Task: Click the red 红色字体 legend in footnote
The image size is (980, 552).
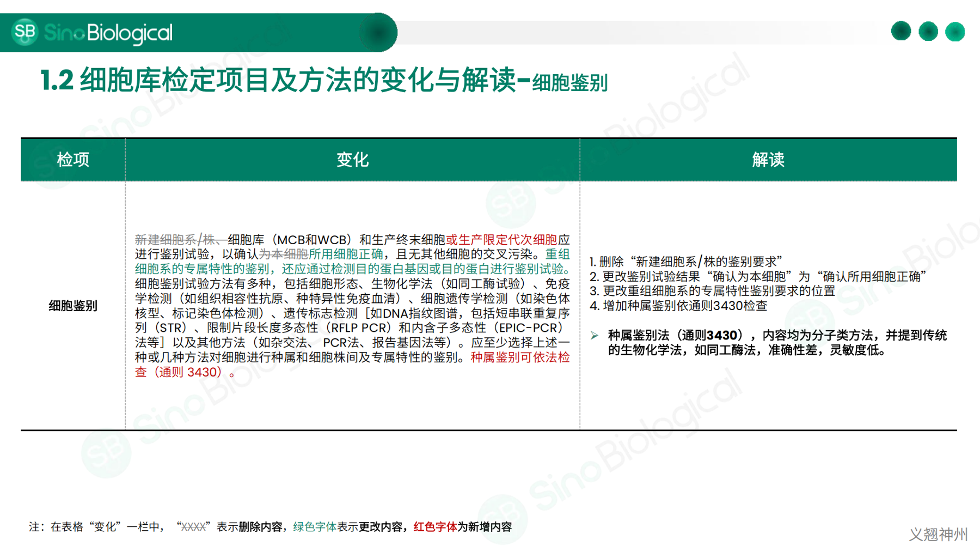Action: pos(434,527)
